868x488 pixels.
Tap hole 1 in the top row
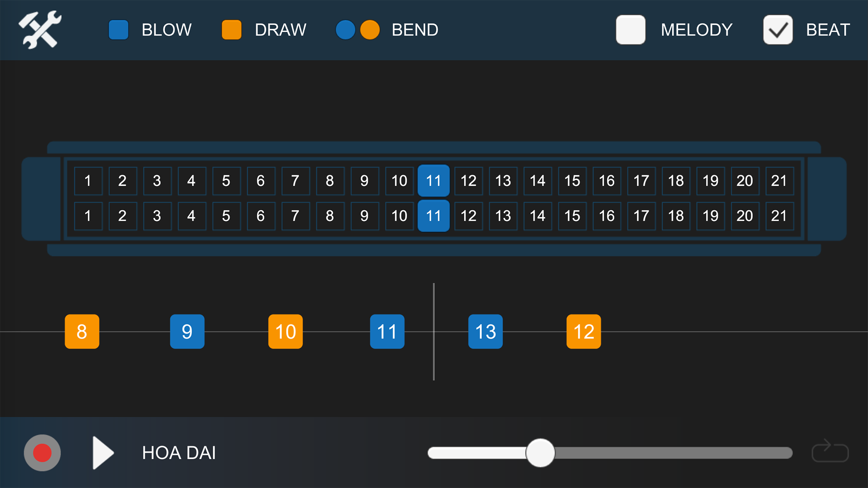(x=88, y=181)
